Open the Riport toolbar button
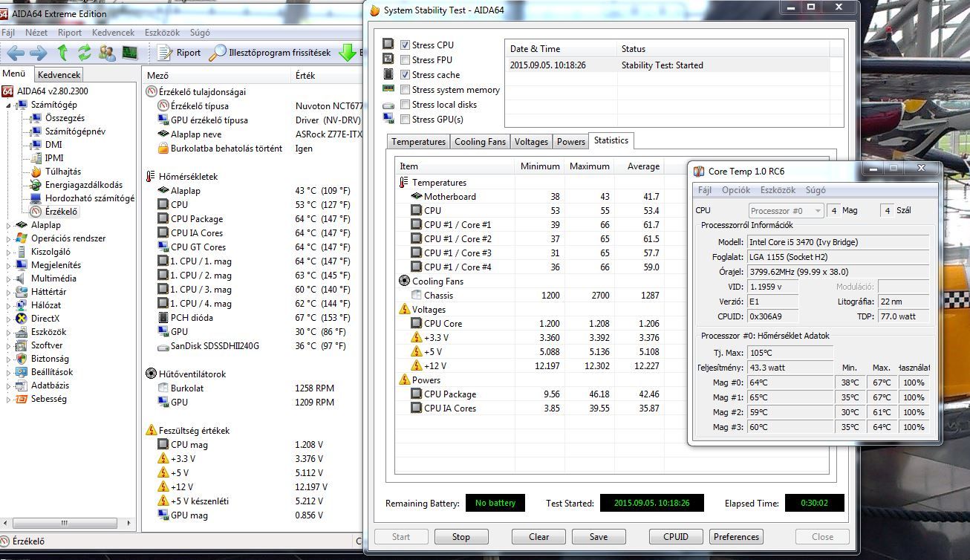This screenshot has width=970, height=560. (x=179, y=53)
